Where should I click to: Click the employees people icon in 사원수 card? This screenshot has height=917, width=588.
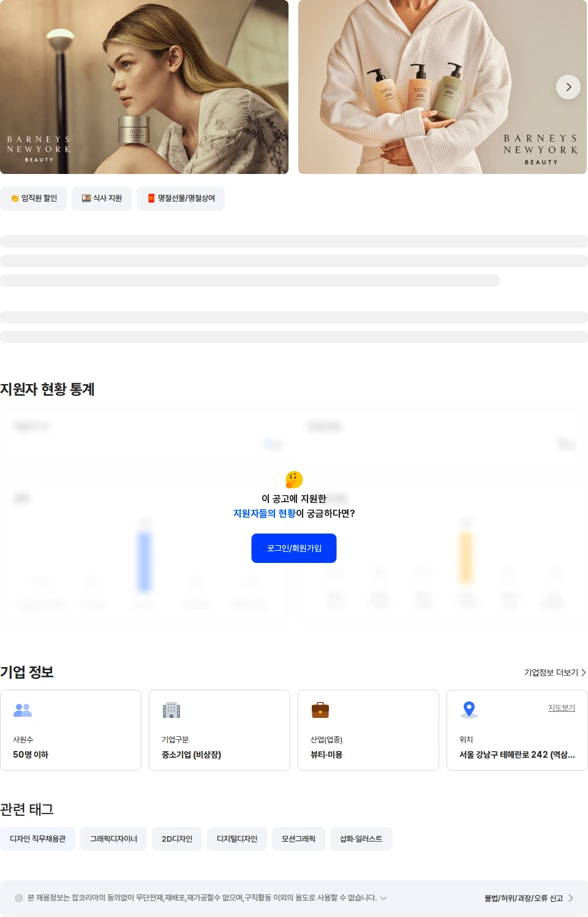pos(23,710)
